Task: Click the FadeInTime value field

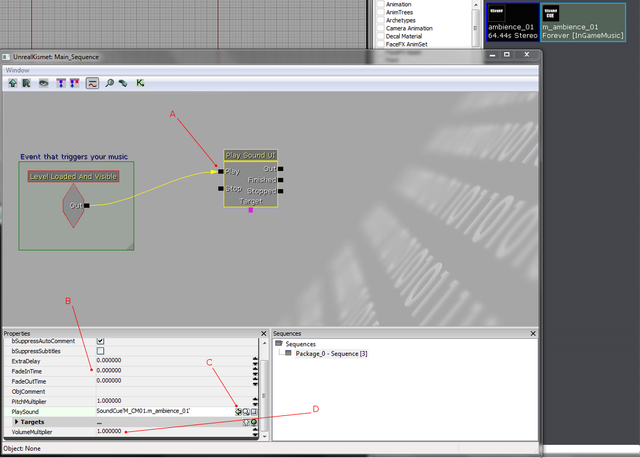Action: coord(174,371)
